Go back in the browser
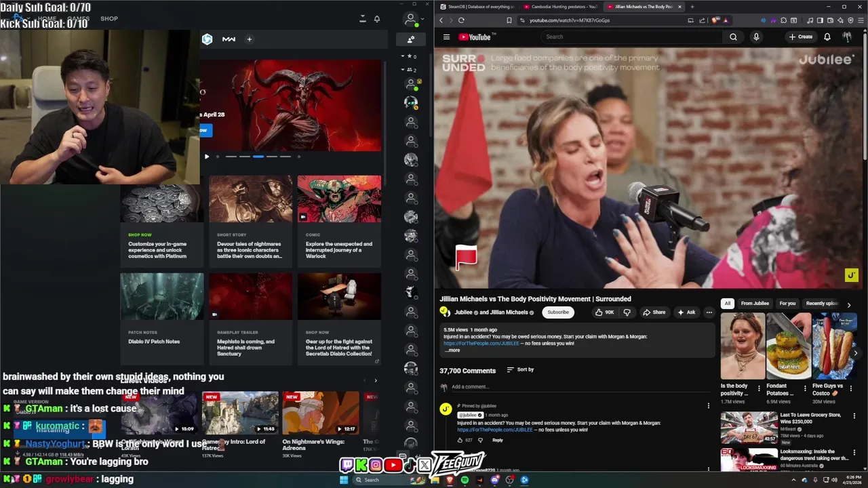 click(441, 20)
